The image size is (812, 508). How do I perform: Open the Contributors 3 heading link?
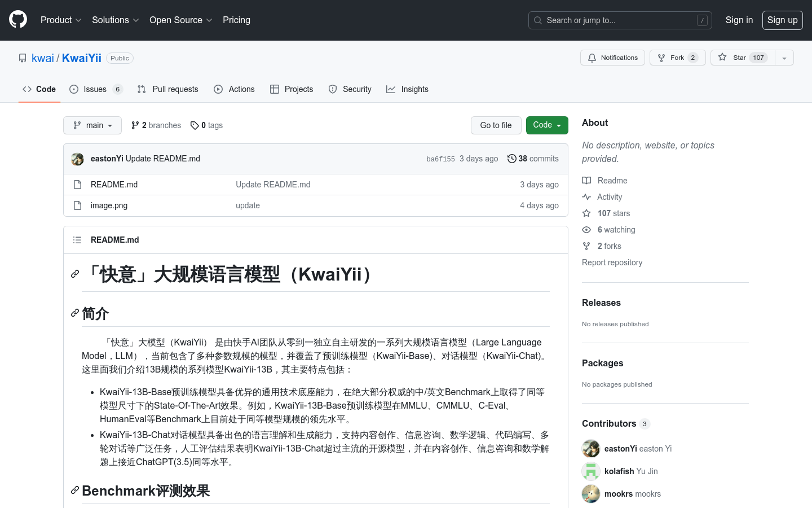(616, 423)
